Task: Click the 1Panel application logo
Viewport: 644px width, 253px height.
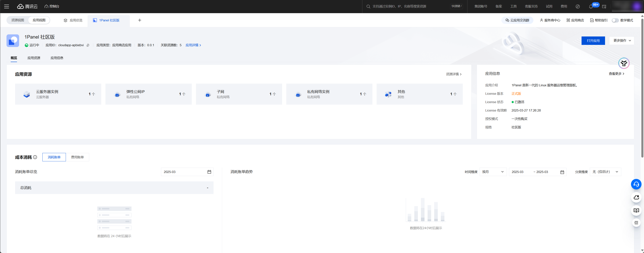Action: click(13, 41)
